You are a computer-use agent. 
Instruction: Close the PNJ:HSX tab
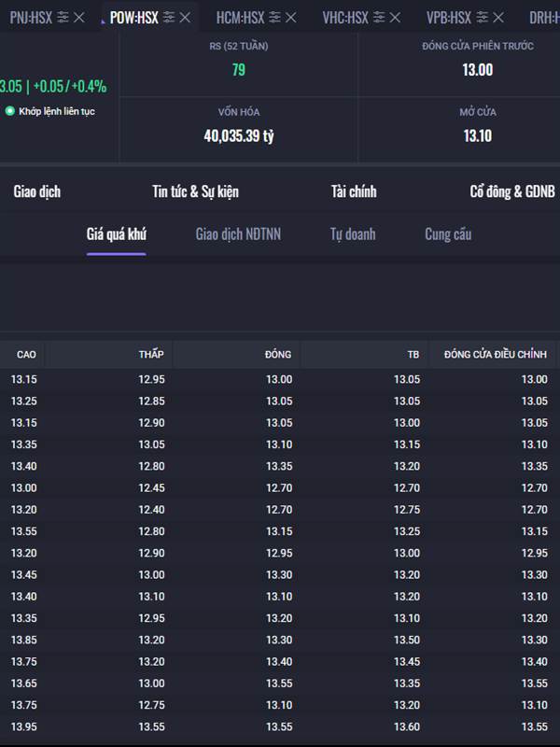coord(79,17)
